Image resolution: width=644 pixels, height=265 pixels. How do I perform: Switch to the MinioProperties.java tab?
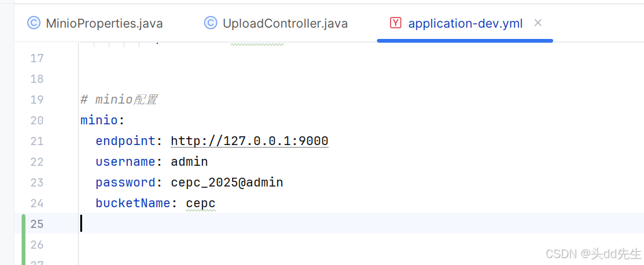pyautogui.click(x=95, y=23)
